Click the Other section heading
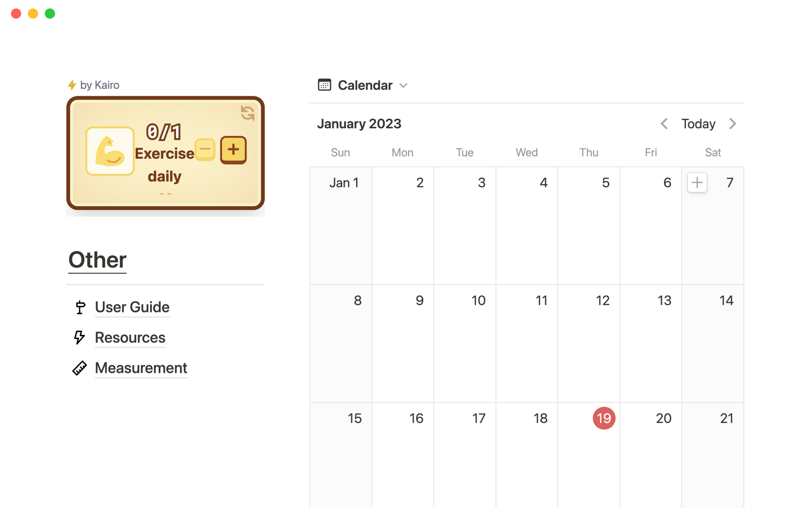Viewport: 812px width, 508px height. point(97,260)
